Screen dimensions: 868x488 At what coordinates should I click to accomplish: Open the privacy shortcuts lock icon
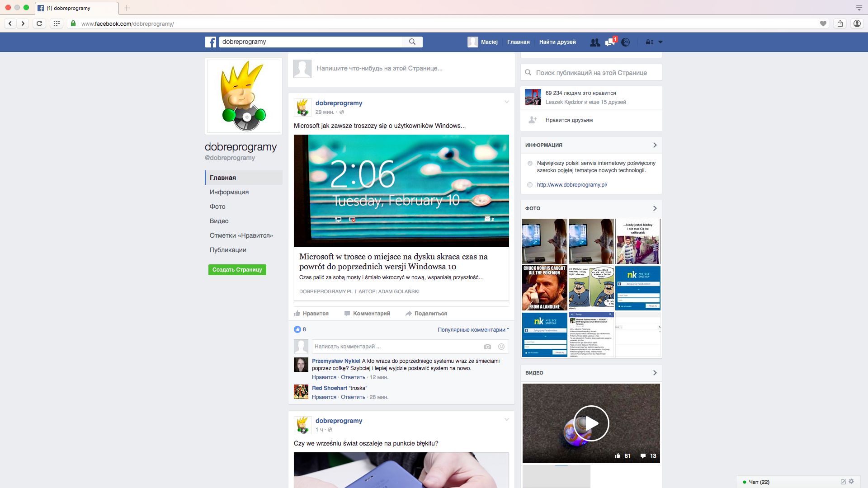(649, 42)
